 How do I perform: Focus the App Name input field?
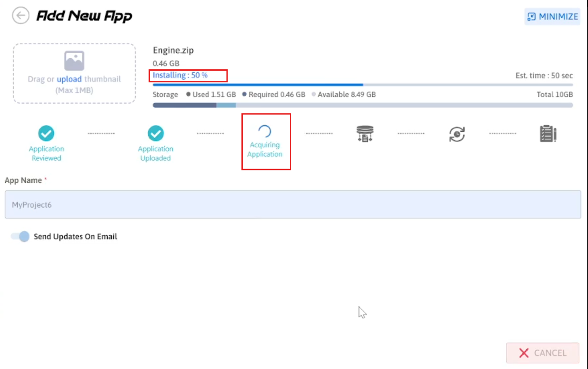click(293, 205)
